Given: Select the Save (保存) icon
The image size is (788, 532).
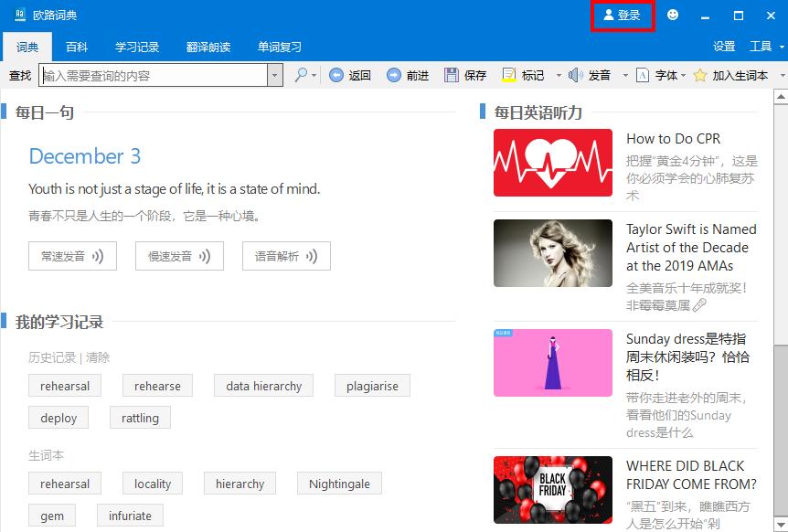Looking at the screenshot, I should 450,75.
